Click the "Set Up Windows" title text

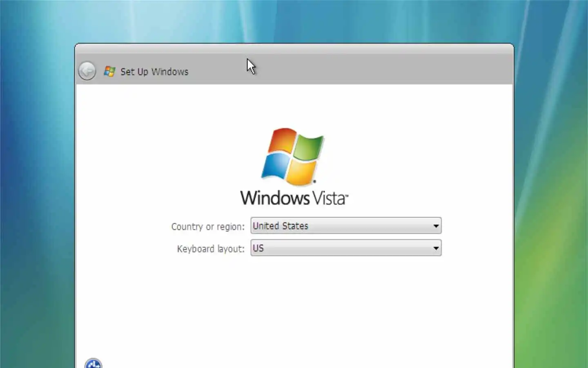coord(154,72)
